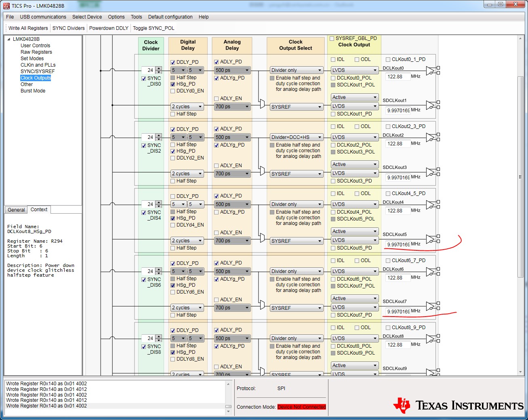Check the DCLKout8_POL checkbox
Image resolution: width=528 pixels, height=420 pixels.
pyautogui.click(x=333, y=346)
